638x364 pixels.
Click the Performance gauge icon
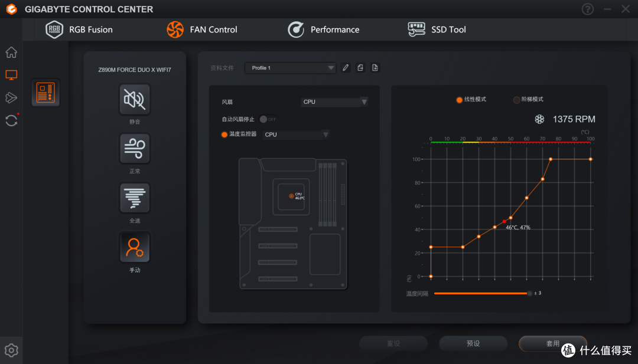tap(296, 29)
